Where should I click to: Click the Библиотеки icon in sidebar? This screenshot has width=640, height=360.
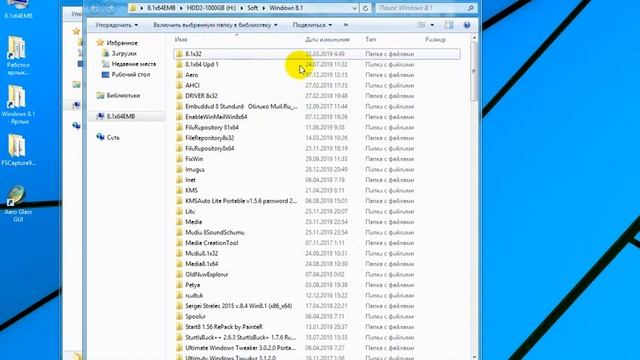coord(100,95)
